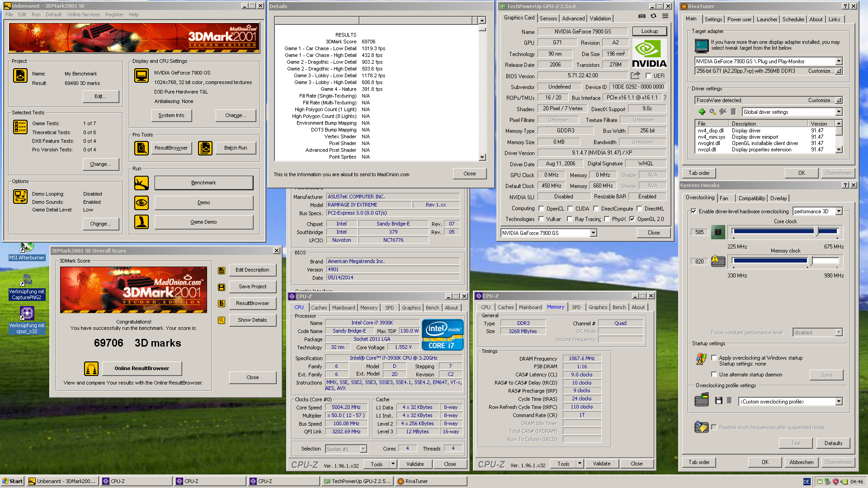Open cpuz_x32 desktop shortcut

(x=27, y=320)
